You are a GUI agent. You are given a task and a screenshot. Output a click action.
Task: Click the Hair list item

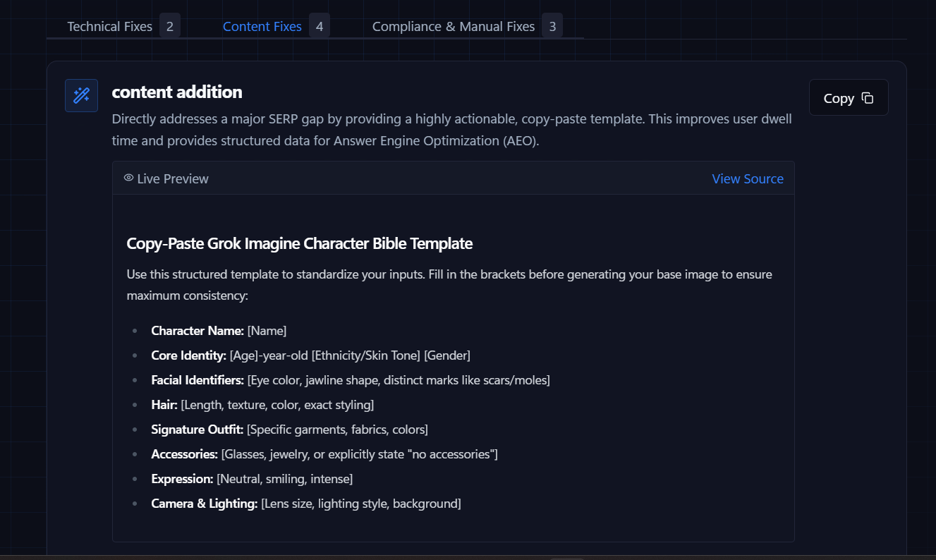pos(262,405)
